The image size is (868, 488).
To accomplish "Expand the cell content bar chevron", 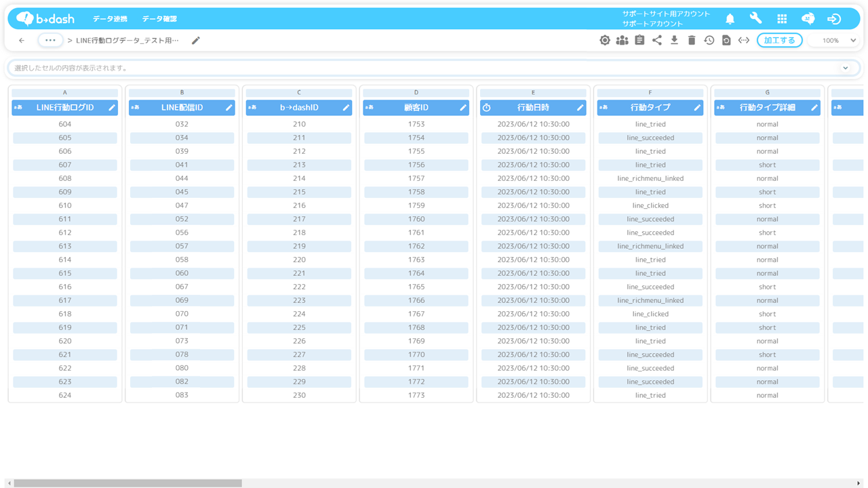I will (846, 68).
